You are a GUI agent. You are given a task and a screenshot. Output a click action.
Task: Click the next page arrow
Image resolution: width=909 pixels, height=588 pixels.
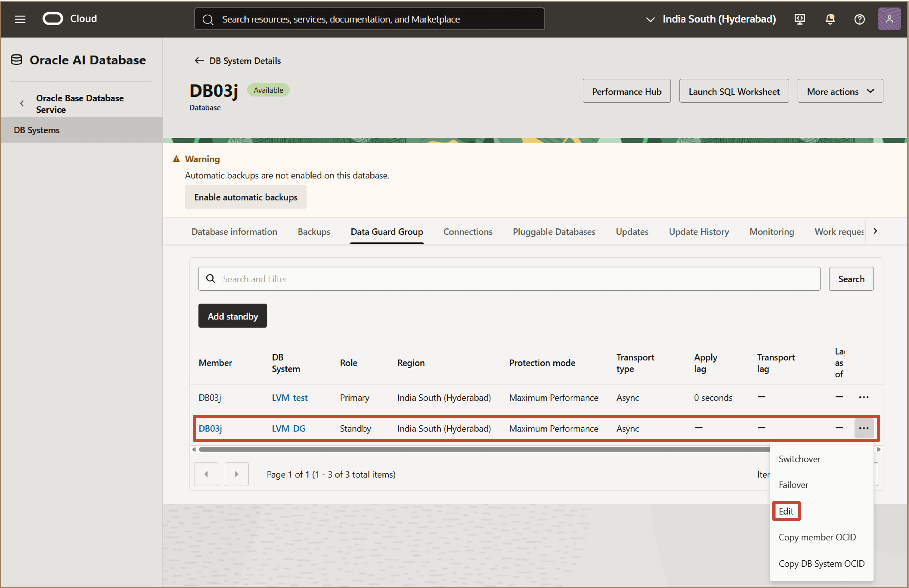click(x=236, y=474)
